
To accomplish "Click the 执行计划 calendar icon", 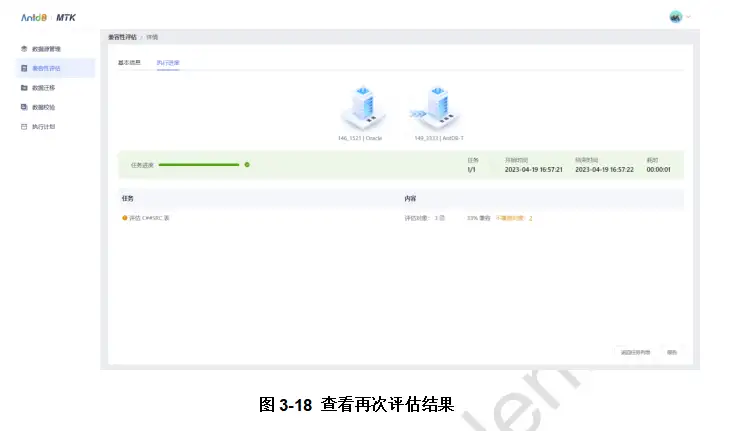I will point(24,127).
